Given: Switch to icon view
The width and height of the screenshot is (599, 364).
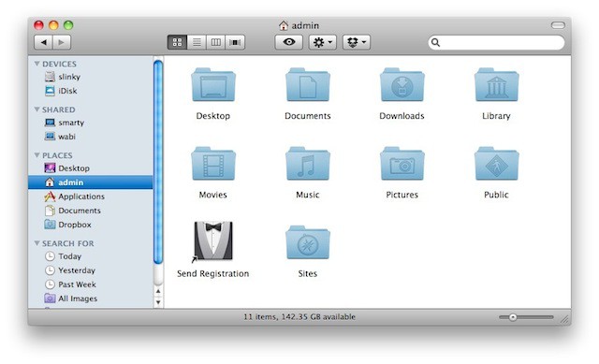Looking at the screenshot, I should point(177,42).
